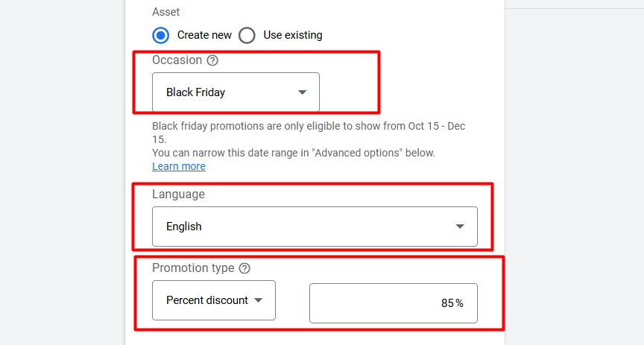Open the Learn more link
644x345 pixels.
point(179,166)
